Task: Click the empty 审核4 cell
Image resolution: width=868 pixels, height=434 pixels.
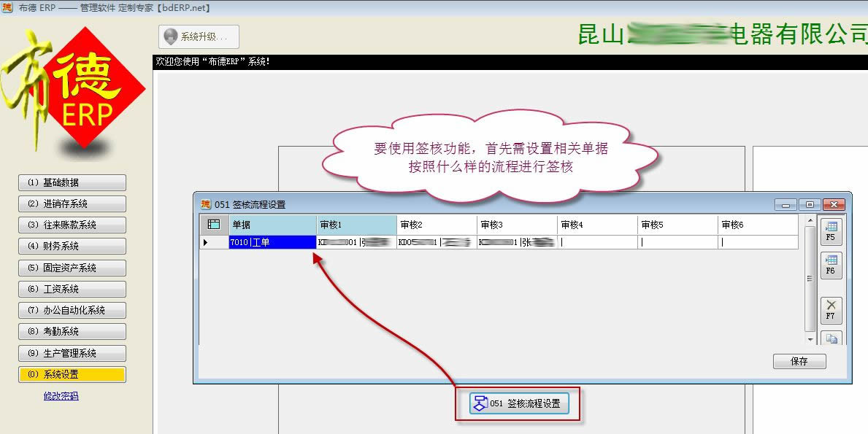Action: tap(596, 242)
